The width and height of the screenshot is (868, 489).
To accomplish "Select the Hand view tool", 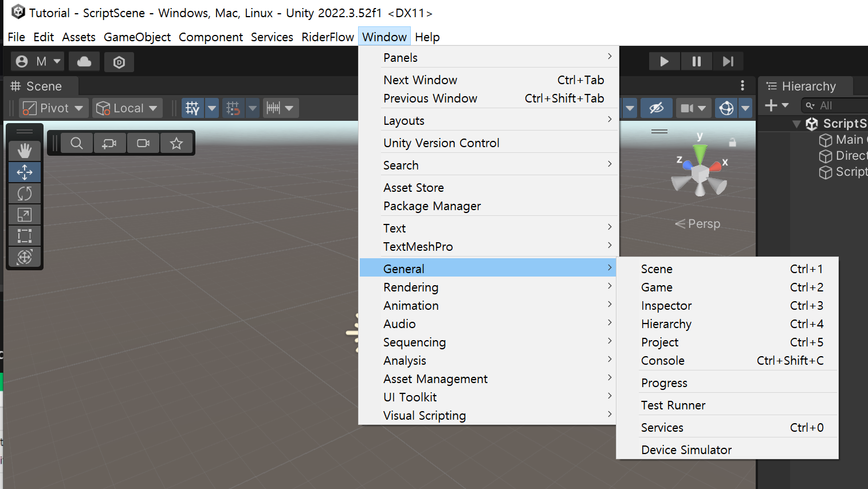I will pyautogui.click(x=25, y=151).
